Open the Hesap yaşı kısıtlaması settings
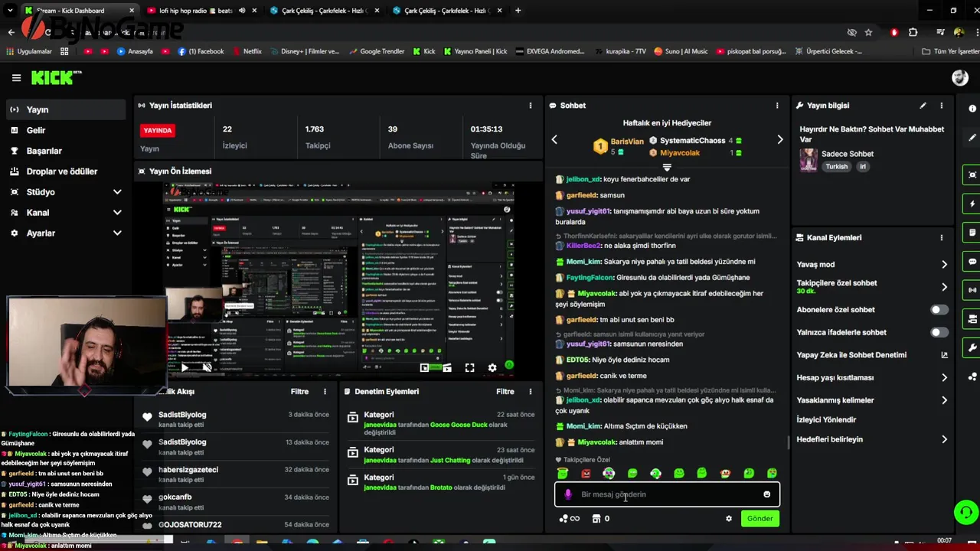 point(872,377)
